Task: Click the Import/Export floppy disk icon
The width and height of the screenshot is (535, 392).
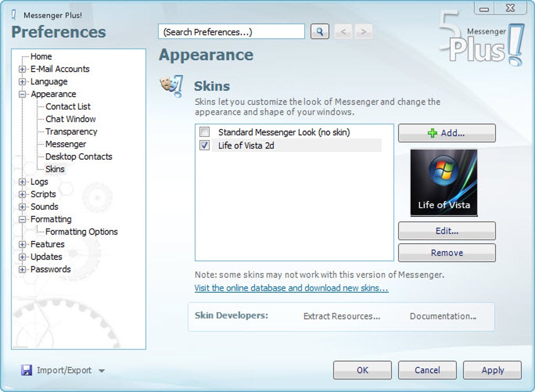Action: pyautogui.click(x=26, y=370)
